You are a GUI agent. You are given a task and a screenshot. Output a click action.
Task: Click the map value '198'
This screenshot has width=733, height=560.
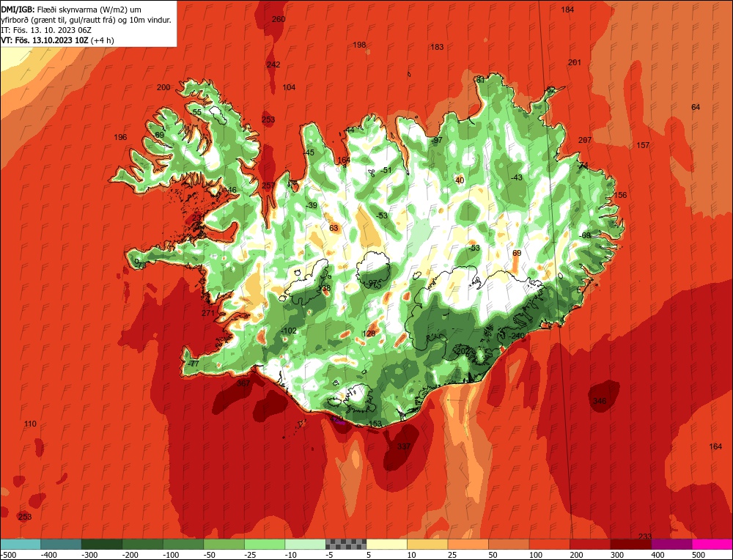(x=359, y=45)
